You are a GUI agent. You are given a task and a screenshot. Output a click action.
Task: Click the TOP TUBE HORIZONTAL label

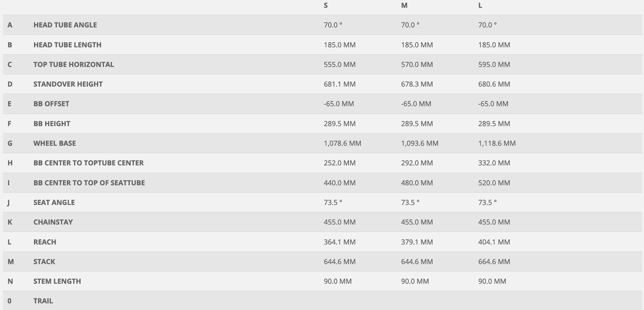pyautogui.click(x=74, y=64)
